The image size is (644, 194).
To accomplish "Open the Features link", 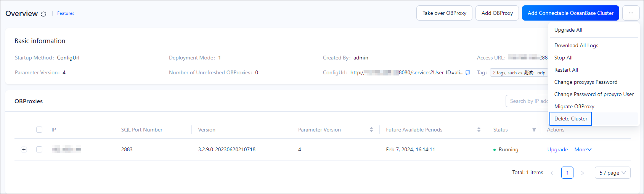I will coord(66,13).
